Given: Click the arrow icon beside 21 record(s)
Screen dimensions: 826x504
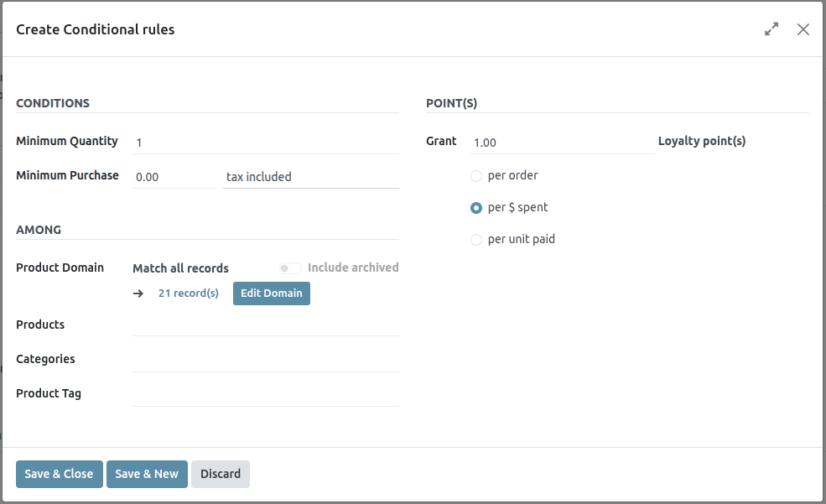Looking at the screenshot, I should click(x=138, y=294).
